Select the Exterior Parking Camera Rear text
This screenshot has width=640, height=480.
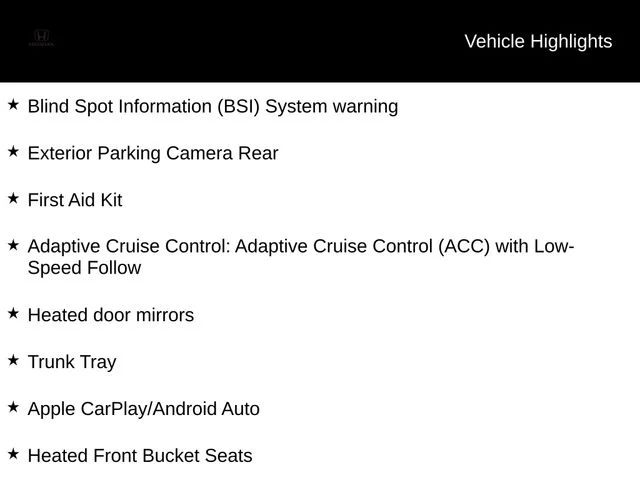(x=153, y=153)
